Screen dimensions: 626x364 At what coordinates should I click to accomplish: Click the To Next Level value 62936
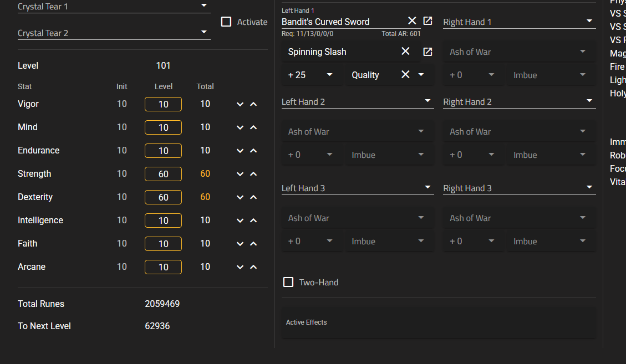pos(157,326)
